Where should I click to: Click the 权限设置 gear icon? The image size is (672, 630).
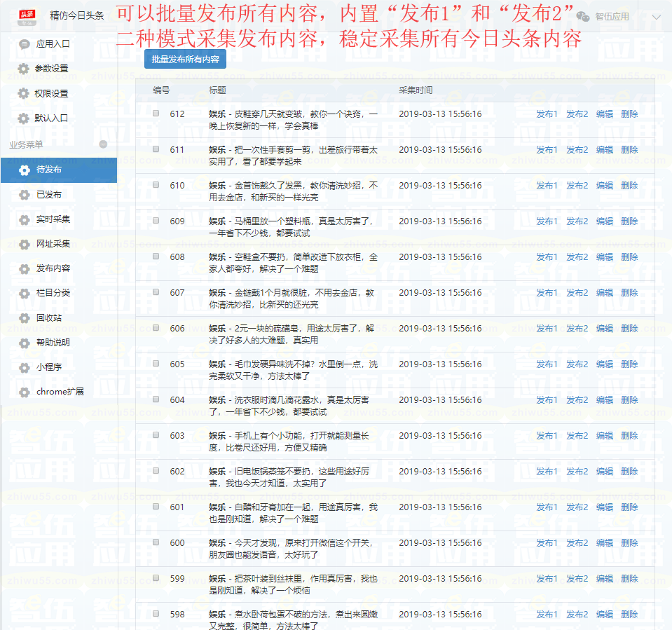(24, 93)
